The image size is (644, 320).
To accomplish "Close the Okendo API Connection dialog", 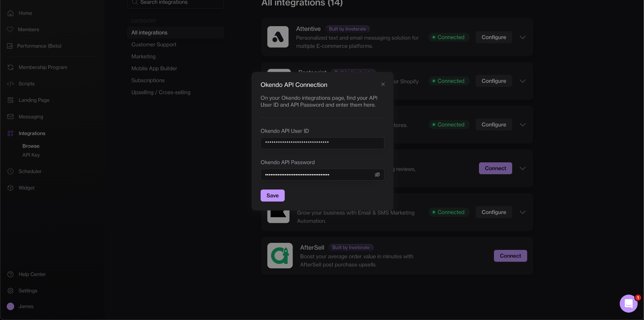I will click(x=383, y=85).
